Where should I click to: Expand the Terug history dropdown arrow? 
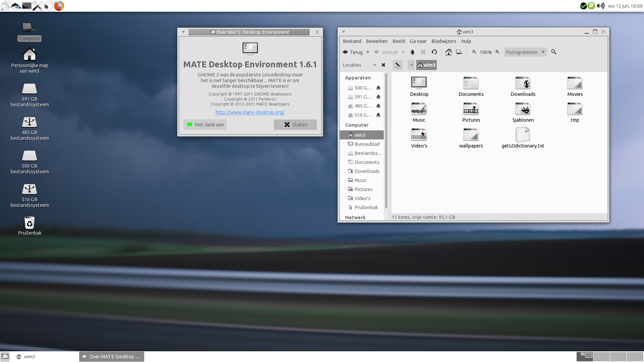point(368,52)
